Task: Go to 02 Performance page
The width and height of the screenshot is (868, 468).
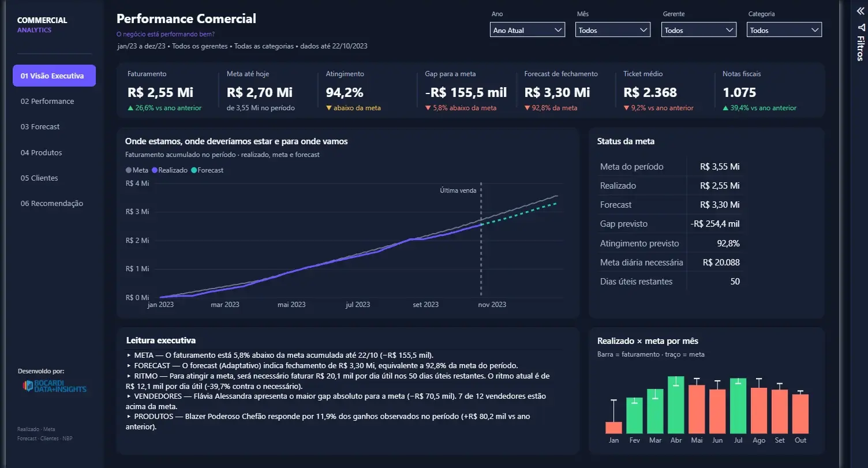Action: click(x=47, y=101)
